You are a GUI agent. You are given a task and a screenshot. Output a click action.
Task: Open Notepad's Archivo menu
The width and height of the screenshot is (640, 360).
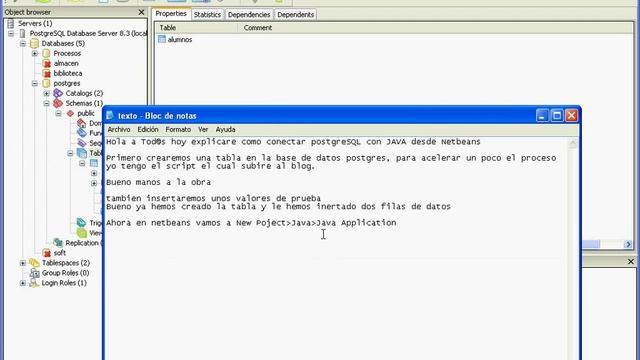pyautogui.click(x=119, y=129)
